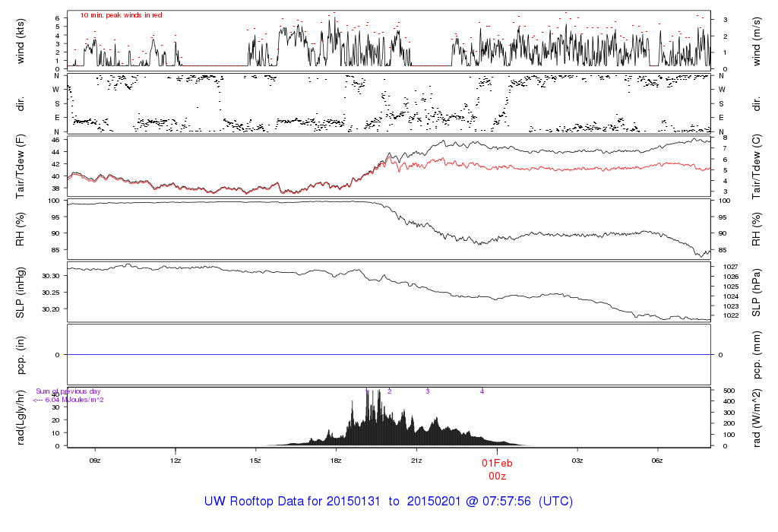778x532 pixels.
Task: Click the 21z time tick label
Action: pyautogui.click(x=416, y=461)
